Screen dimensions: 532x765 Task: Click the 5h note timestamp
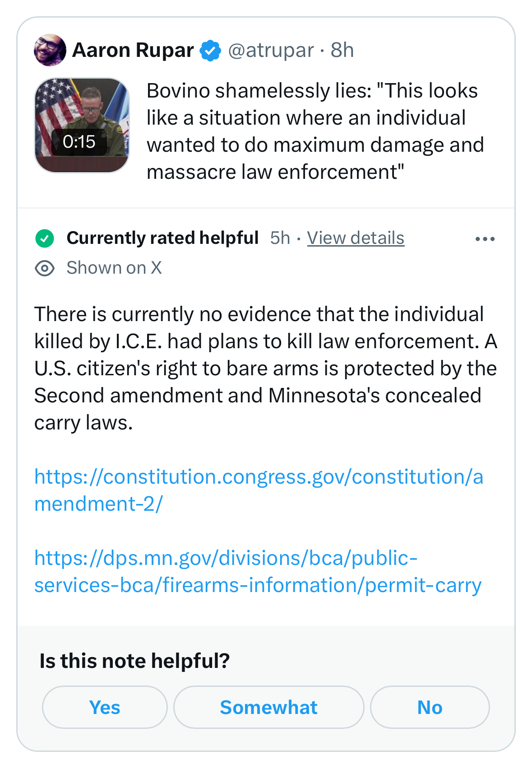pyautogui.click(x=280, y=238)
